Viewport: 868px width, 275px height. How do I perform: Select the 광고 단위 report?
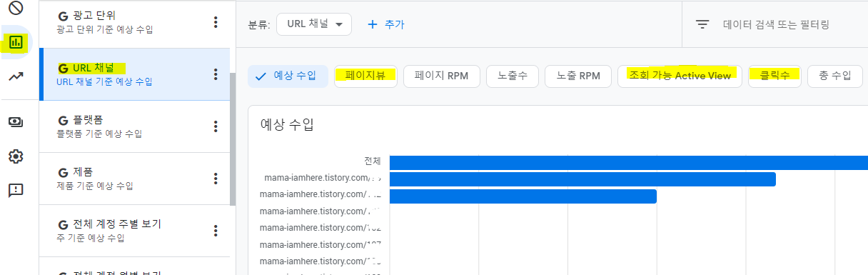pyautogui.click(x=134, y=22)
